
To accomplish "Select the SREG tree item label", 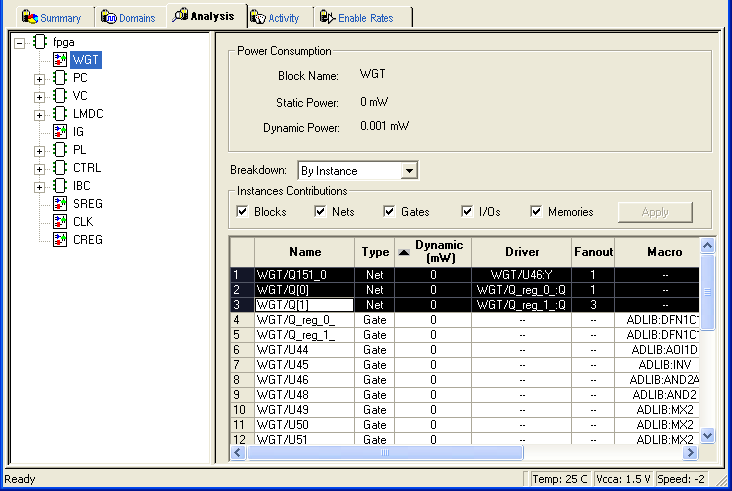I will pos(88,204).
